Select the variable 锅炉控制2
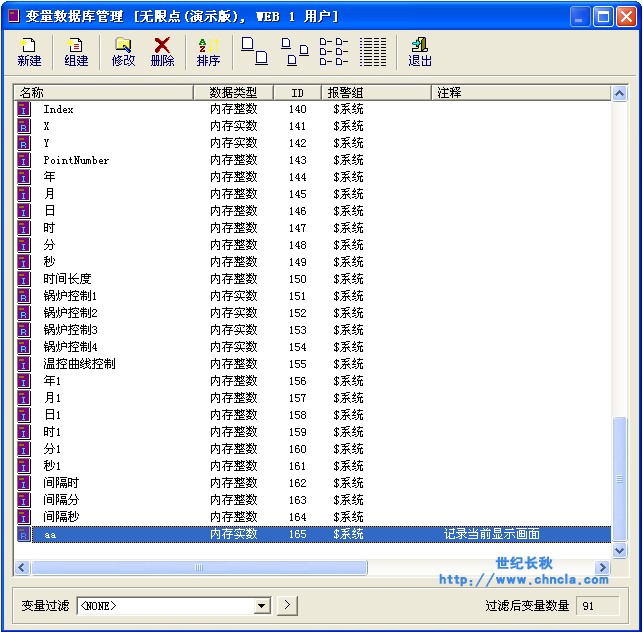This screenshot has width=643, height=632. [x=71, y=313]
